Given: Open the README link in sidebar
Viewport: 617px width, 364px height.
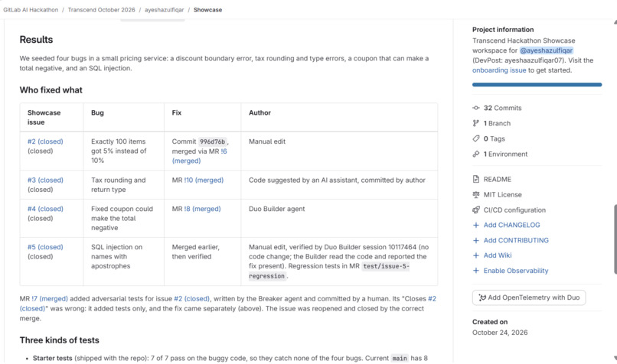Looking at the screenshot, I should pyautogui.click(x=498, y=179).
